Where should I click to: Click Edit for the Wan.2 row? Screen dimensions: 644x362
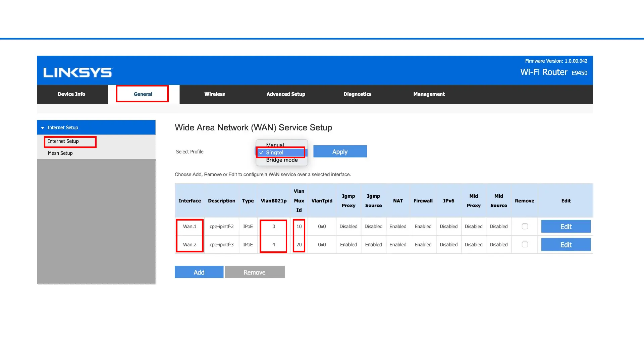tap(566, 245)
